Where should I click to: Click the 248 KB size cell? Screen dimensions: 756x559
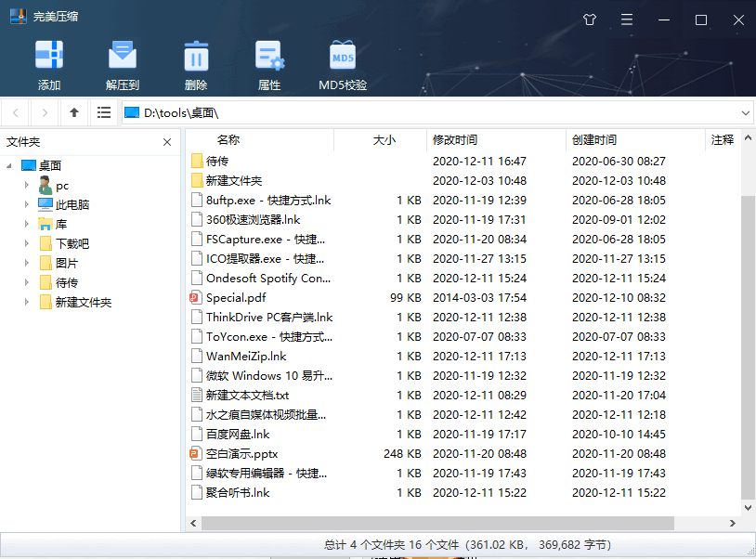tap(402, 454)
